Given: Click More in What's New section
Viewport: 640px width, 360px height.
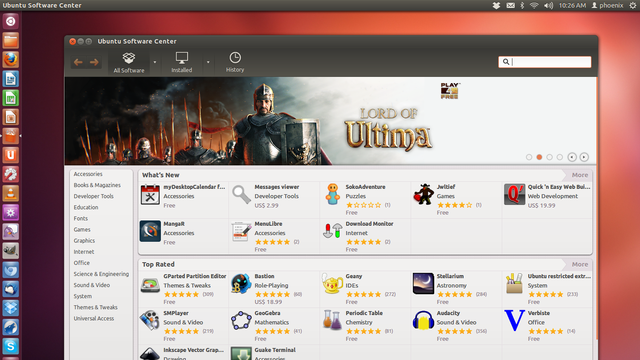Looking at the screenshot, I should [580, 175].
